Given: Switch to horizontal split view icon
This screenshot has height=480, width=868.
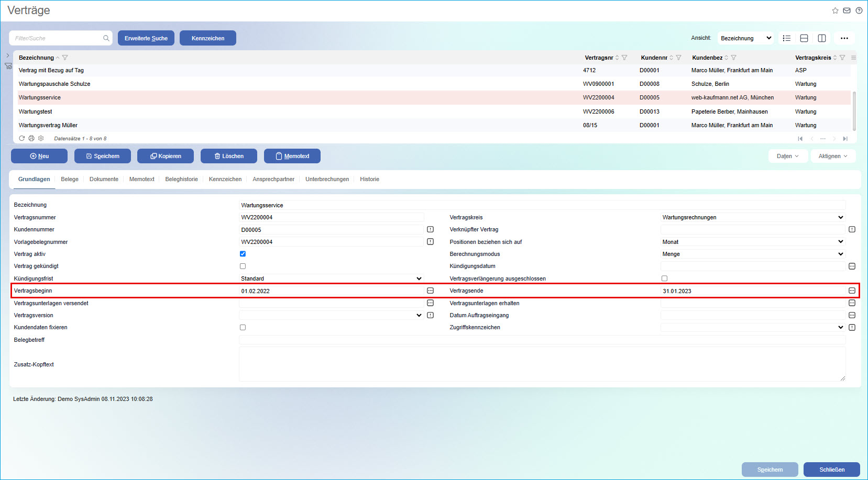Looking at the screenshot, I should pyautogui.click(x=804, y=38).
